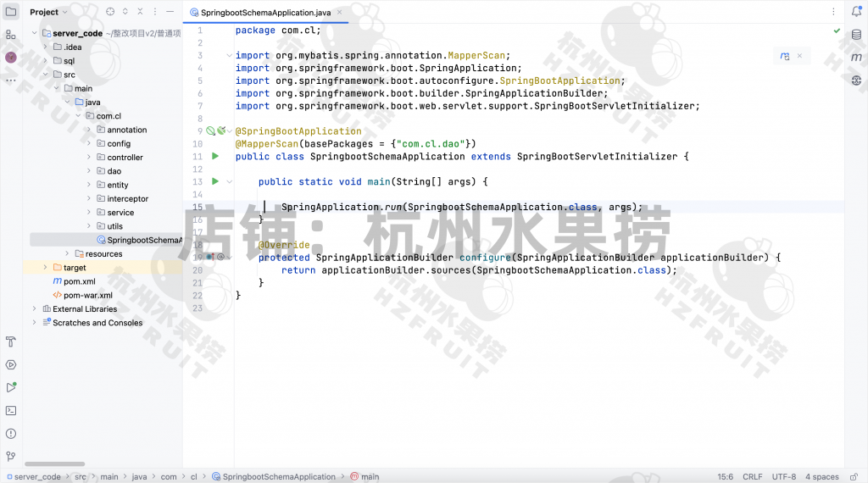Image resolution: width=868 pixels, height=483 pixels.
Task: Click pom.xml in the project tree
Action: (79, 281)
